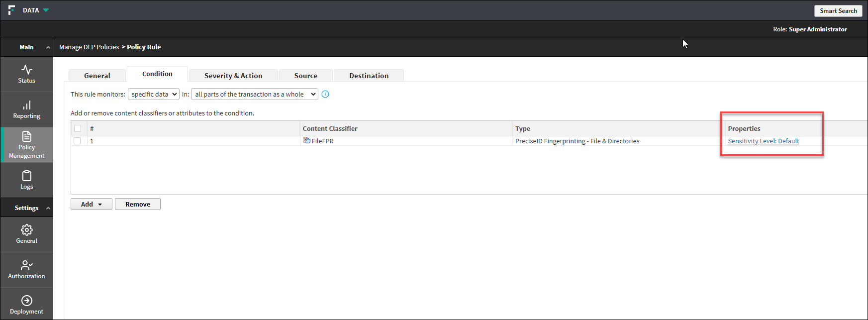Collapse the Main sidebar section
Image resolution: width=868 pixels, height=320 pixels.
point(48,47)
